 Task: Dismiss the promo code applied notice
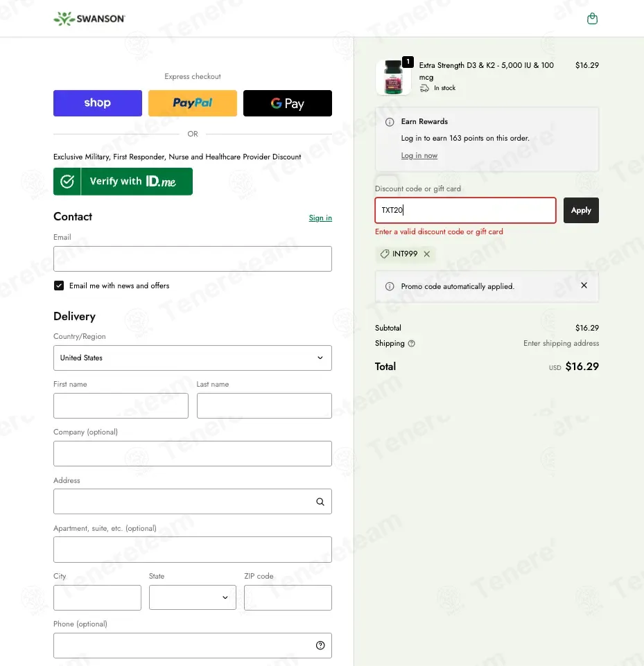[x=584, y=286]
